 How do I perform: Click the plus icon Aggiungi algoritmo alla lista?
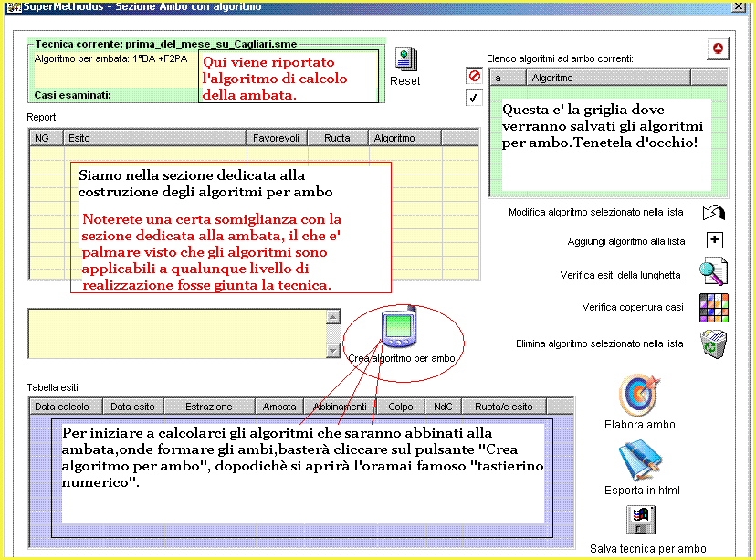point(715,239)
